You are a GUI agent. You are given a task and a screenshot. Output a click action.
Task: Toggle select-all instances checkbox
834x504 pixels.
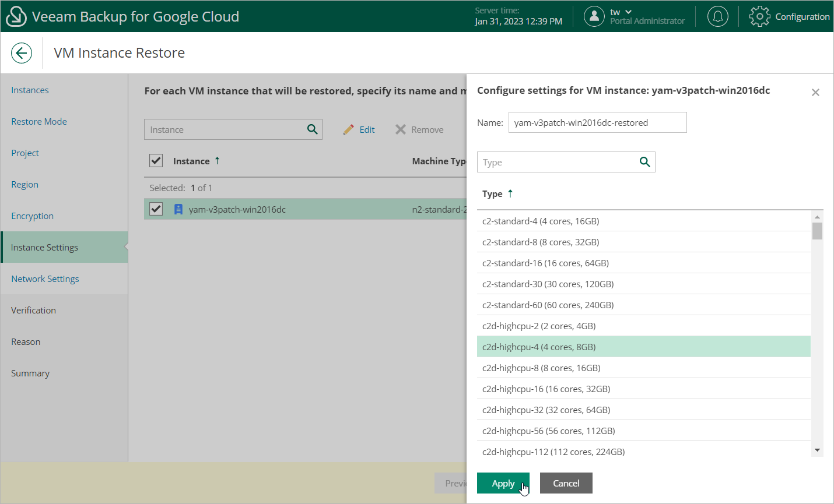pos(156,161)
